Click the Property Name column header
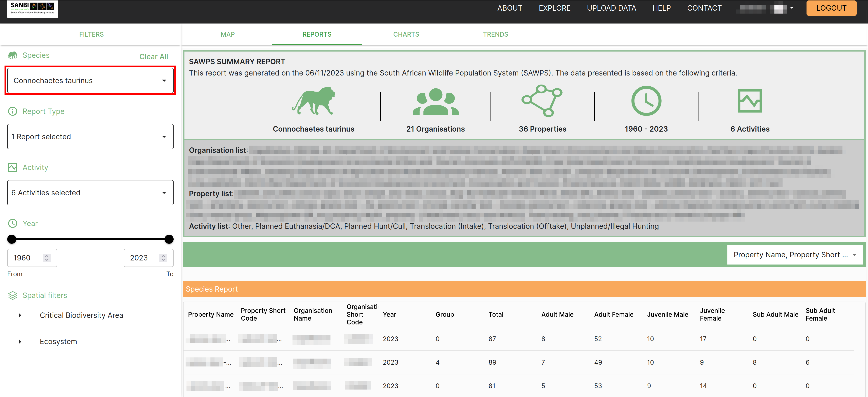This screenshot has width=868, height=397. pyautogui.click(x=211, y=314)
